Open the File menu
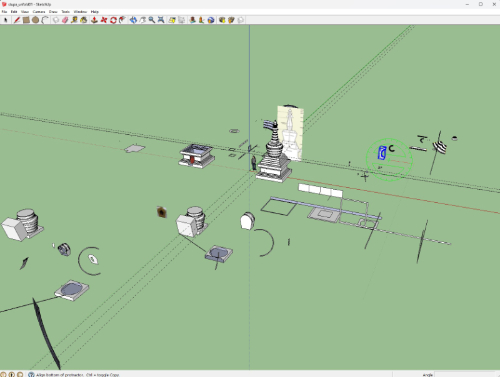Viewport: 500px width, 377px height. [x=5, y=12]
